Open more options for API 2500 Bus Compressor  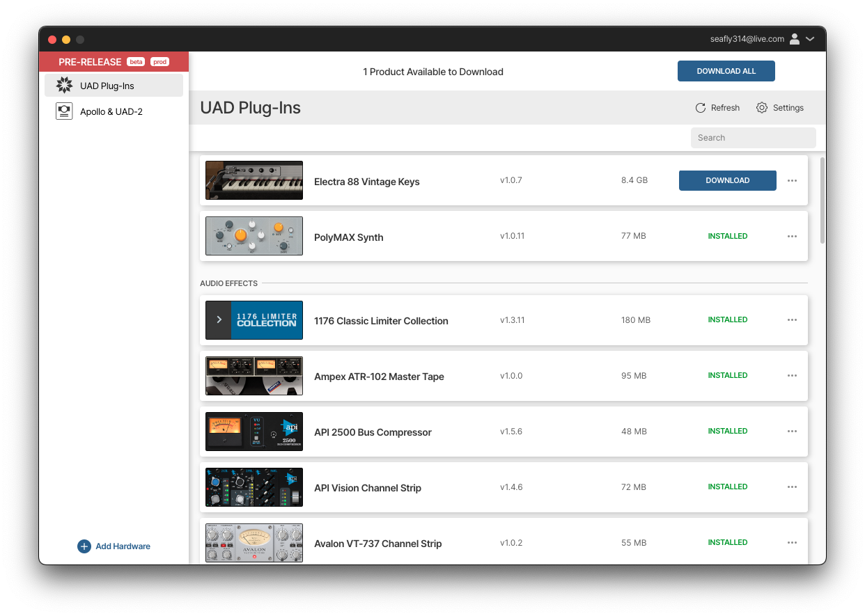click(792, 431)
